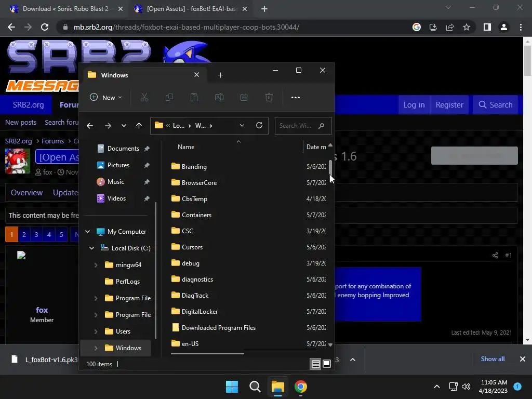Click the Google icon in Chrome address bar
The image size is (532, 399).
click(x=417, y=27)
